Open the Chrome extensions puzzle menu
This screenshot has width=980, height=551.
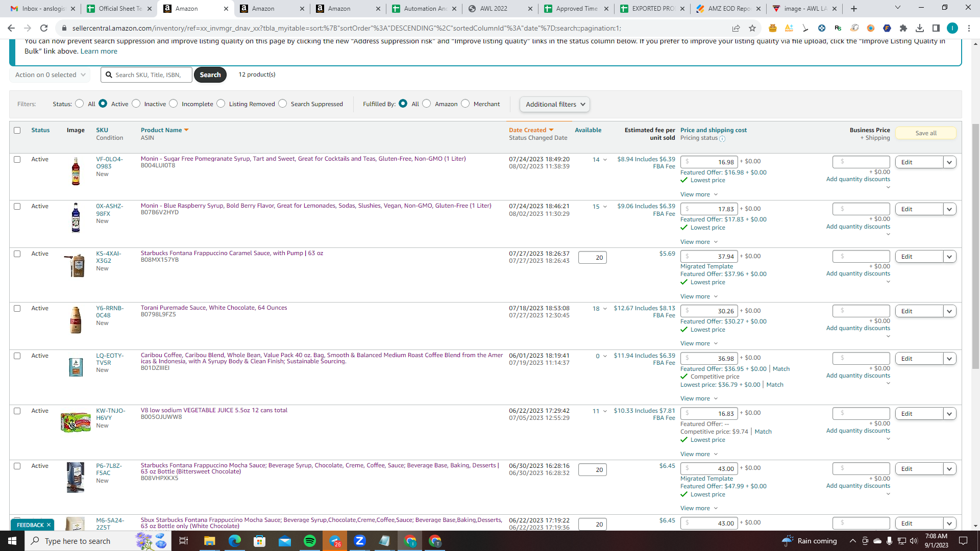(x=903, y=28)
